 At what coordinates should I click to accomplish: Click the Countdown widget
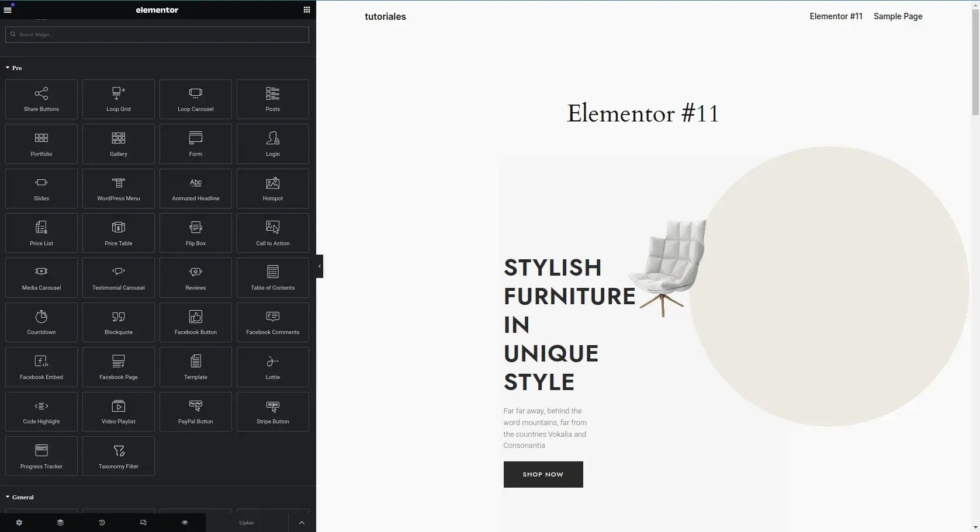pos(41,322)
